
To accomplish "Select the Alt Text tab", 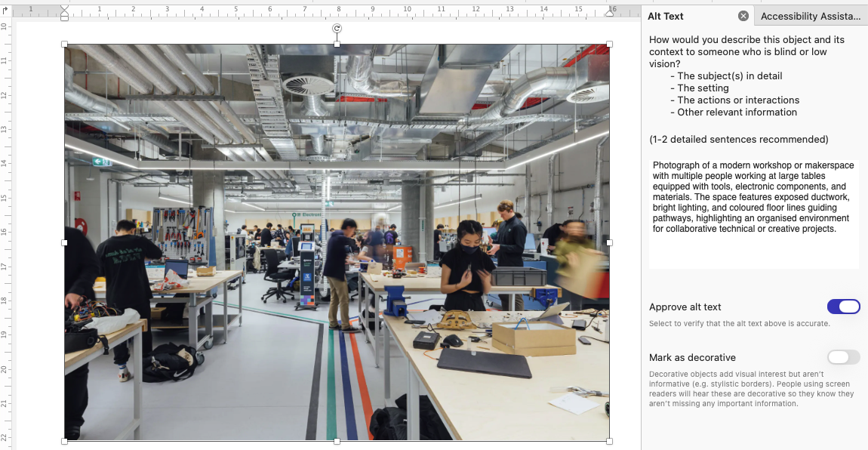I will 666,16.
